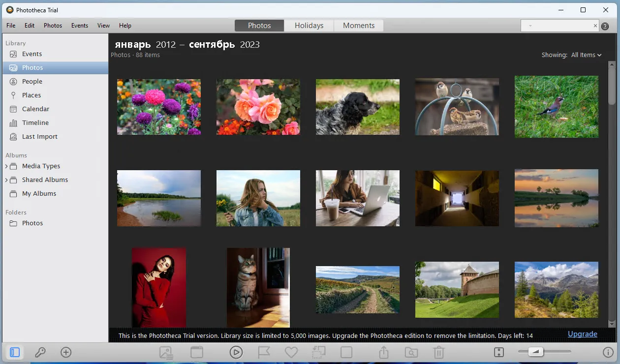
Task: Open the Showing All Items dropdown
Action: point(586,55)
